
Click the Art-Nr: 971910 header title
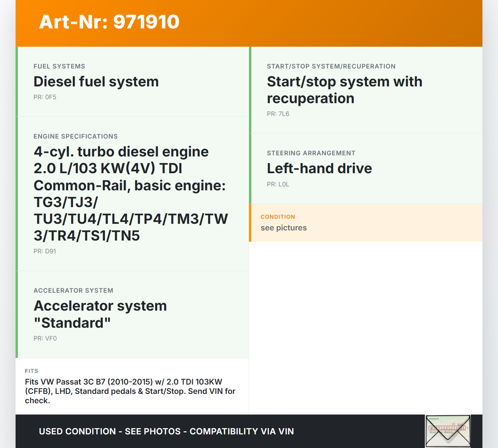[x=109, y=22]
